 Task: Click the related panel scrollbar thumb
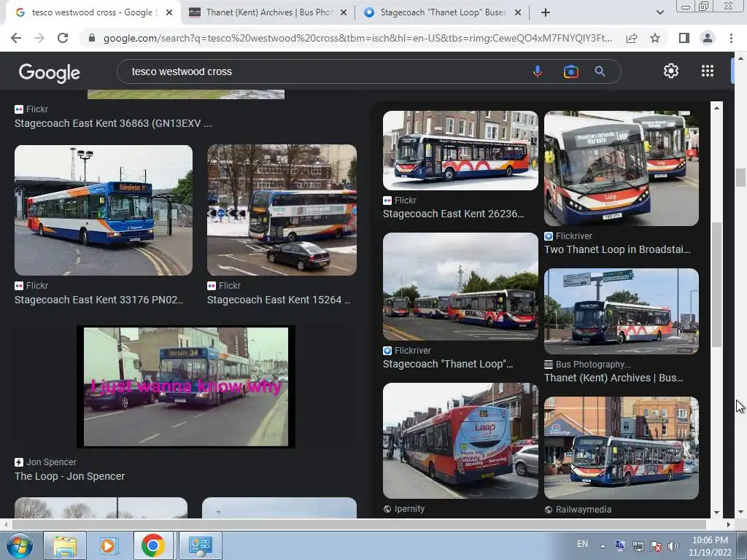pyautogui.click(x=716, y=285)
